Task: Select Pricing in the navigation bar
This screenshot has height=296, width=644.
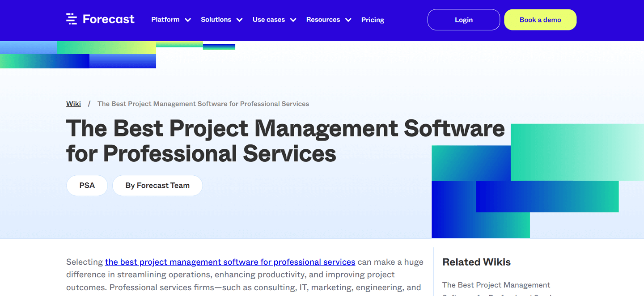Action: tap(373, 20)
